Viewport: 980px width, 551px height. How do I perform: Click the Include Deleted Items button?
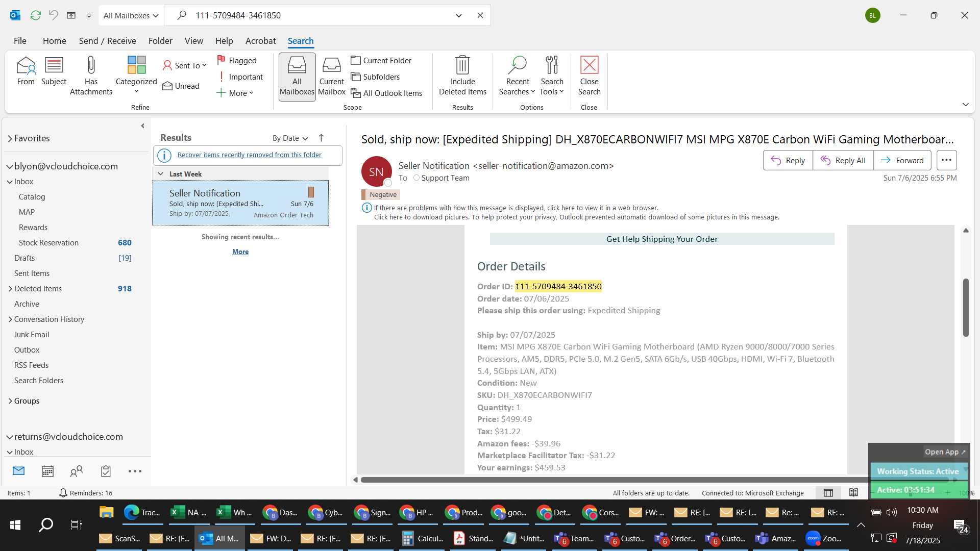pyautogui.click(x=462, y=76)
